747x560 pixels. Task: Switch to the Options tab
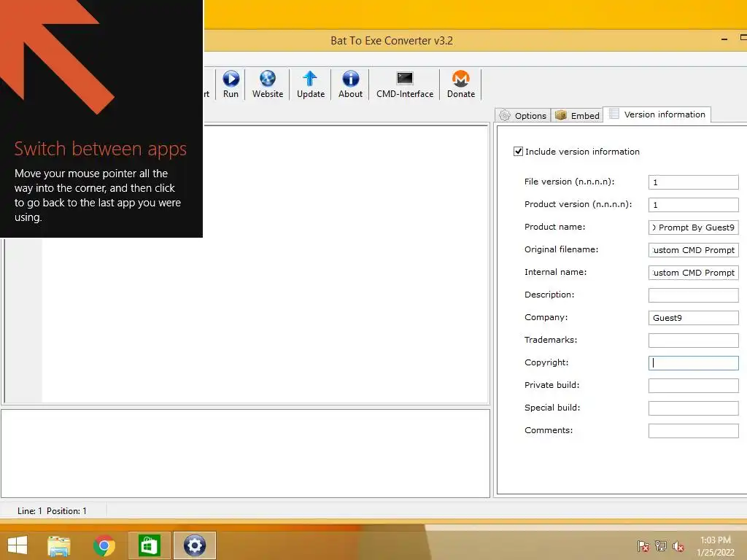523,116
